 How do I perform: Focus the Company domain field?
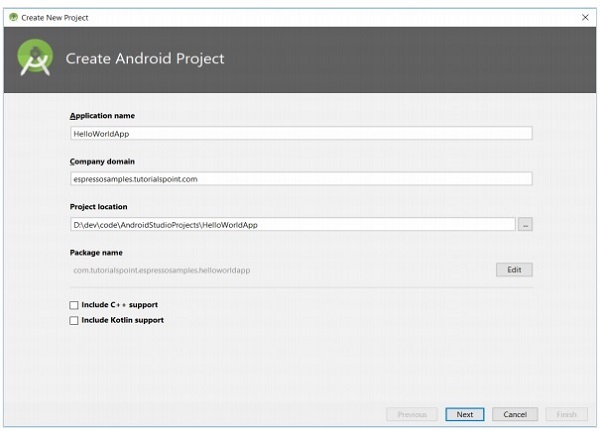pos(300,179)
